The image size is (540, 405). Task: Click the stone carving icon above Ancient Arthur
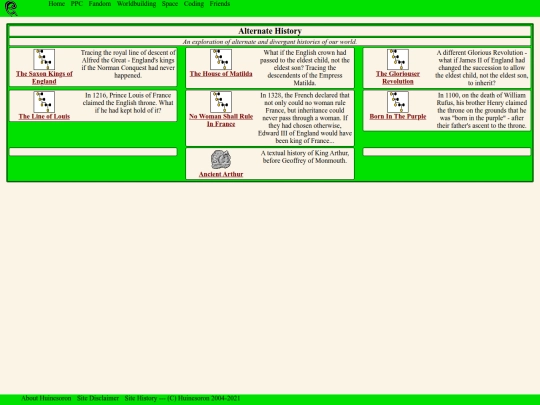221,159
